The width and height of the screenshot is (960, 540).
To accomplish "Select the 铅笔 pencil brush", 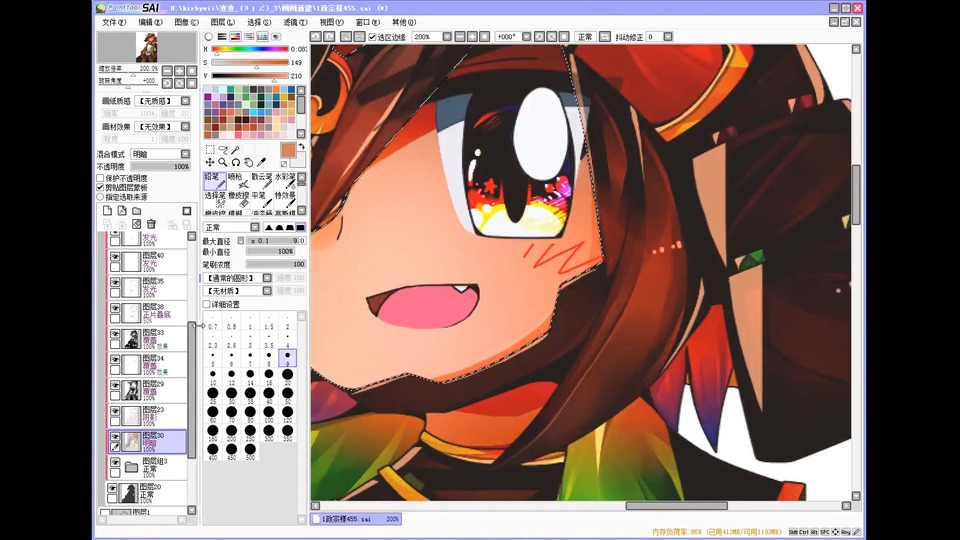I will point(215,180).
